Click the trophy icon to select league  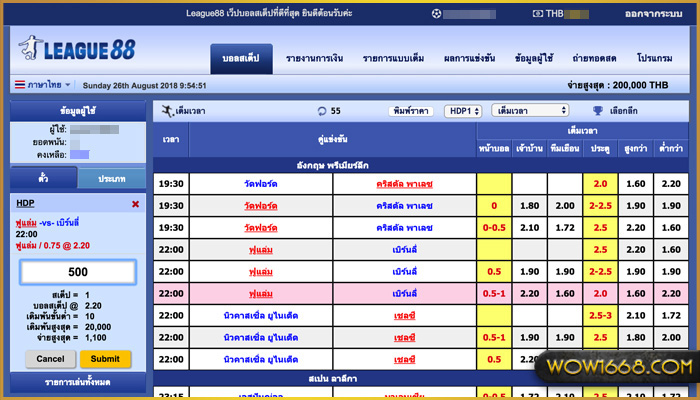point(598,110)
